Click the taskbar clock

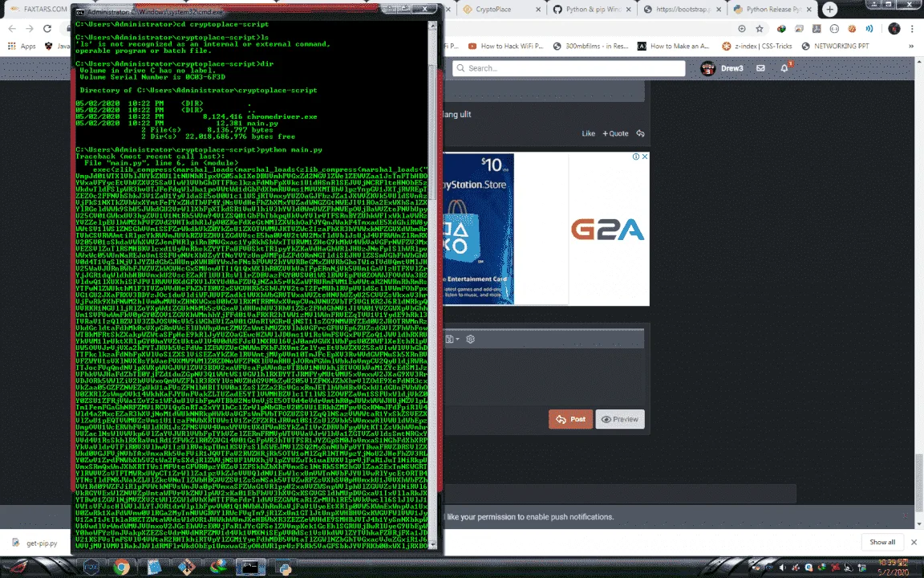892,568
